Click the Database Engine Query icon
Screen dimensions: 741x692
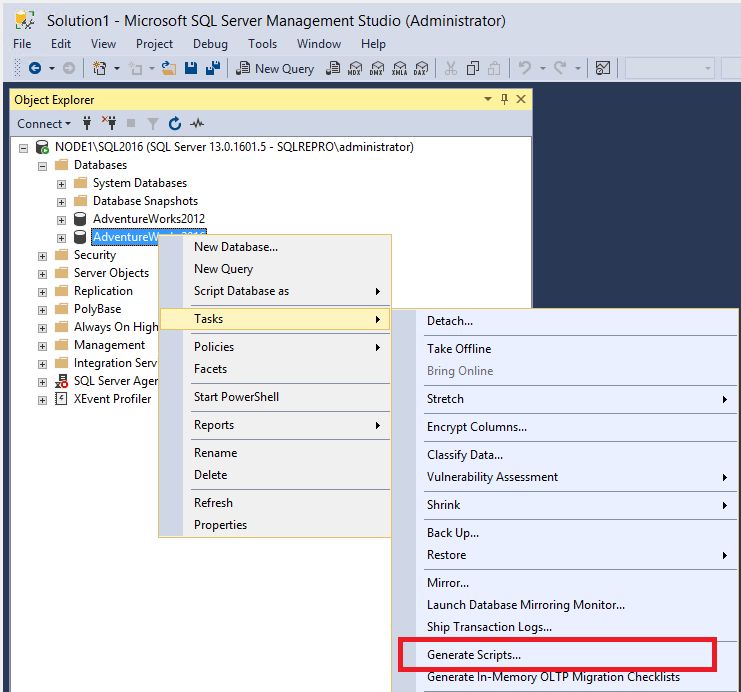coord(333,69)
